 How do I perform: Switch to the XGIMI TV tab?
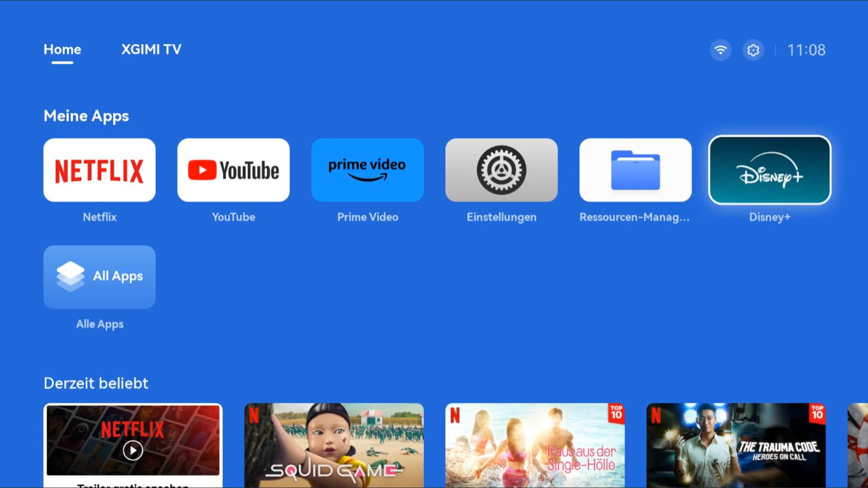[151, 49]
